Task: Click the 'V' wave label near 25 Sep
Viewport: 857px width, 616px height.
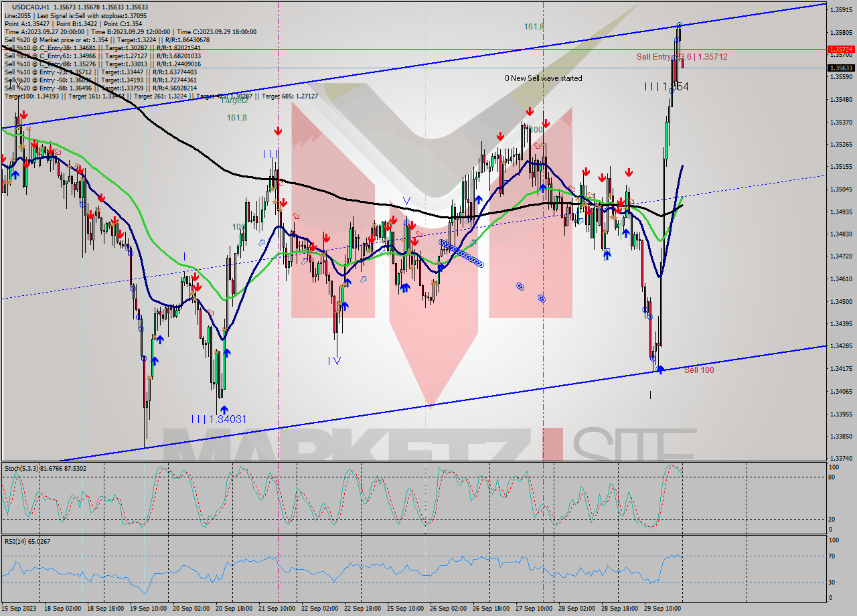Action: [x=406, y=200]
